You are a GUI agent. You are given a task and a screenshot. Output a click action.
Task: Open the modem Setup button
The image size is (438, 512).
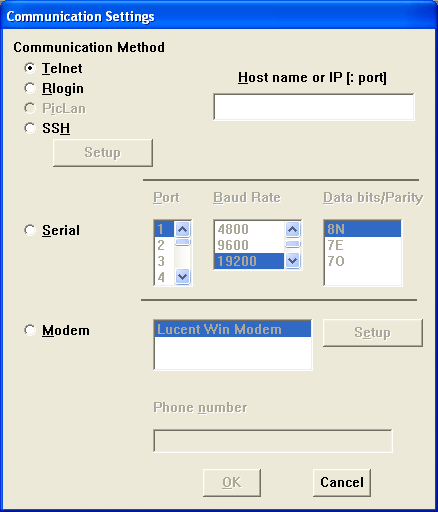[x=373, y=333]
